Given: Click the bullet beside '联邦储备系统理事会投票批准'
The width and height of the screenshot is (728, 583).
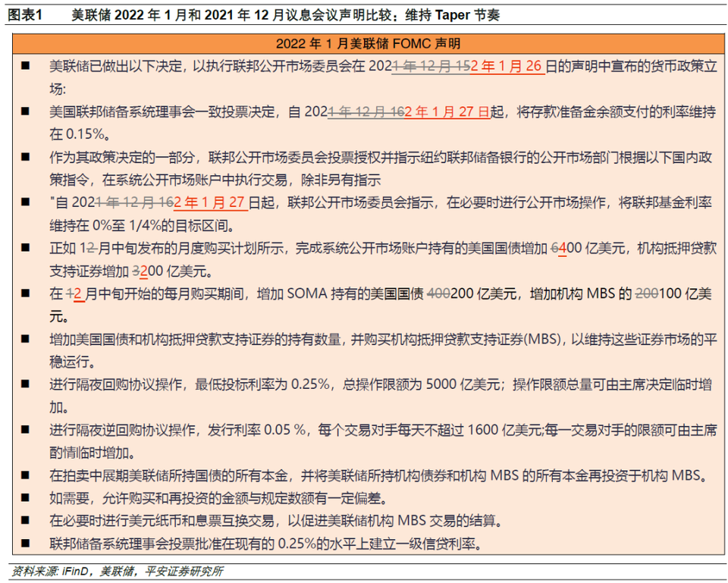Looking at the screenshot, I should coord(26,544).
